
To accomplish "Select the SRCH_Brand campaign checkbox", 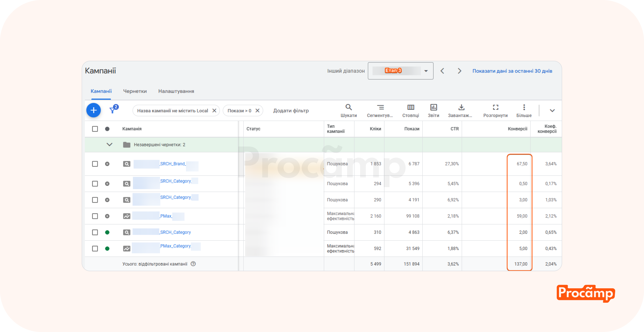I will 95,164.
